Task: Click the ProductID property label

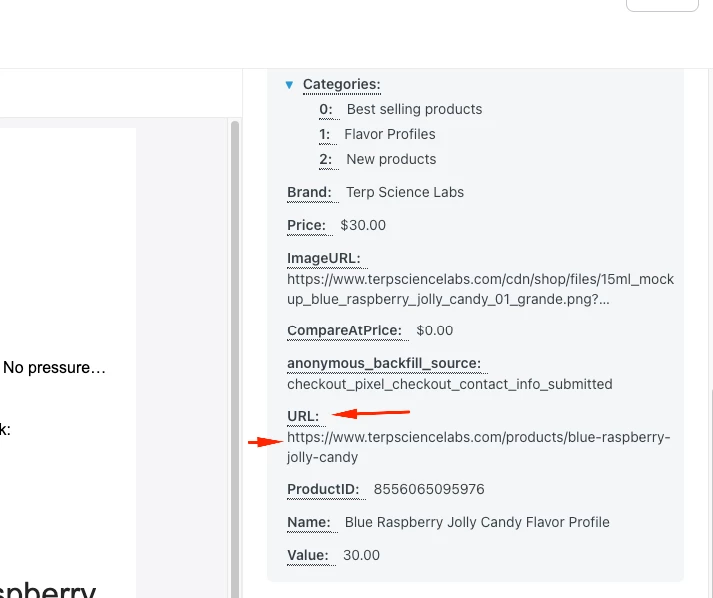Action: (x=323, y=489)
